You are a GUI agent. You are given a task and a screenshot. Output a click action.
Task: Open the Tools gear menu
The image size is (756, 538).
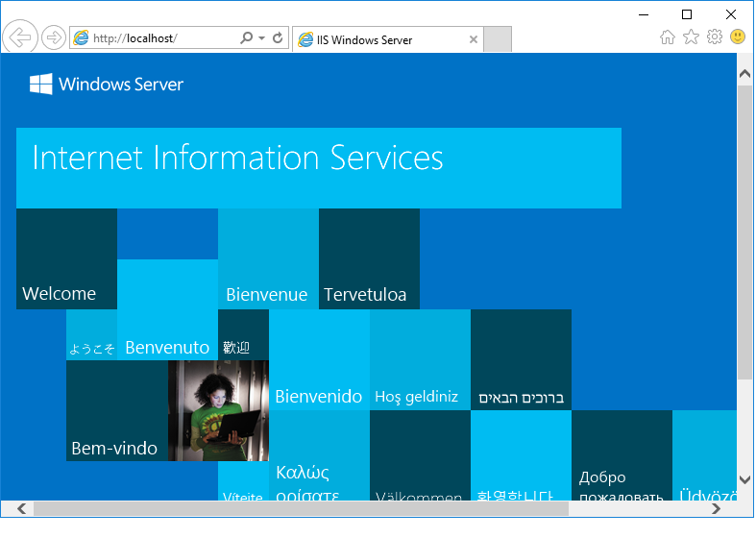[x=715, y=37]
